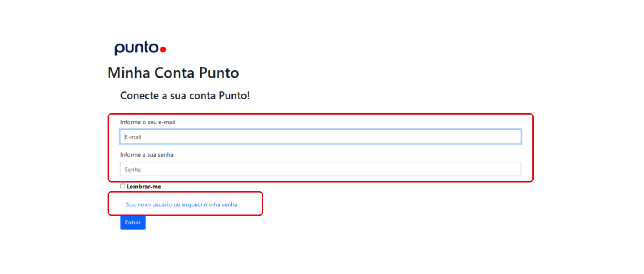The image size is (644, 274).
Task: Tick the remember-me box beside Lembrar-me
Action: coord(123,186)
